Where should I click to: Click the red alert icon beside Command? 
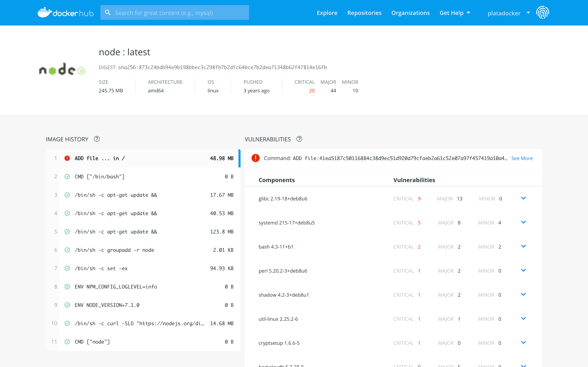click(x=255, y=158)
